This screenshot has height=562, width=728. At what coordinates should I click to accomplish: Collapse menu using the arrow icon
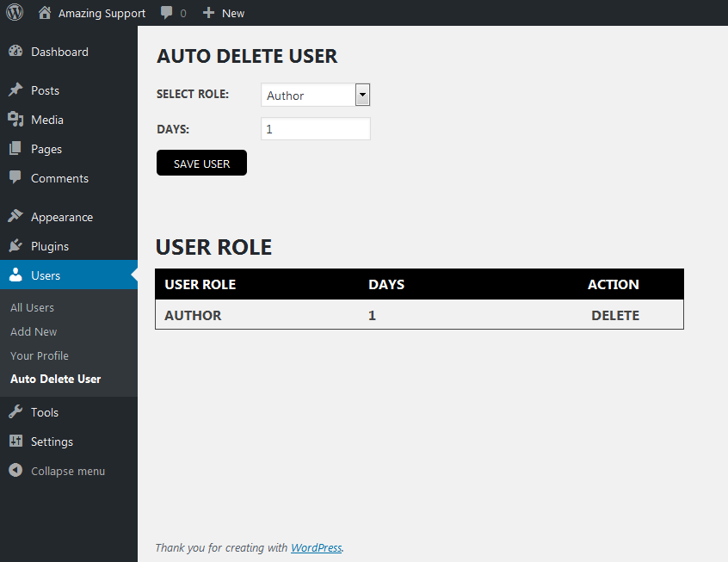[x=15, y=471]
